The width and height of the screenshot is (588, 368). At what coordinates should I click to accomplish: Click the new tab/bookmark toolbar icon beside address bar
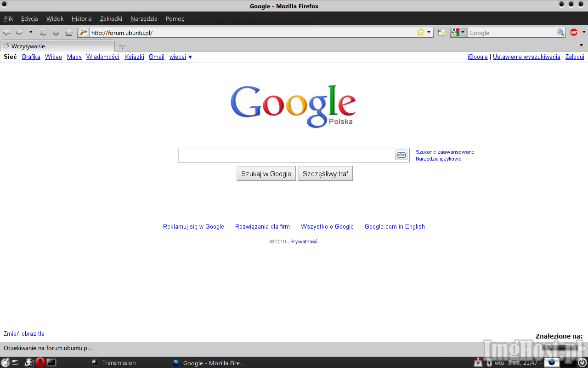click(441, 33)
